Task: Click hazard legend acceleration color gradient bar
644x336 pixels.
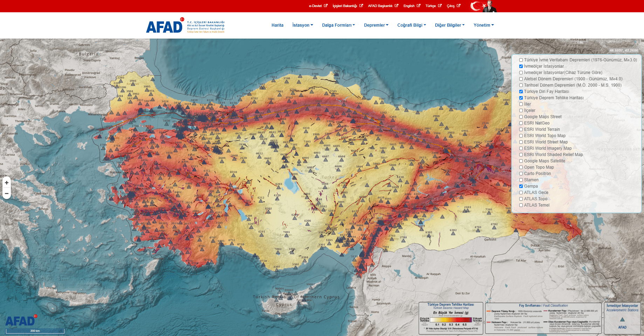Action: [451, 320]
